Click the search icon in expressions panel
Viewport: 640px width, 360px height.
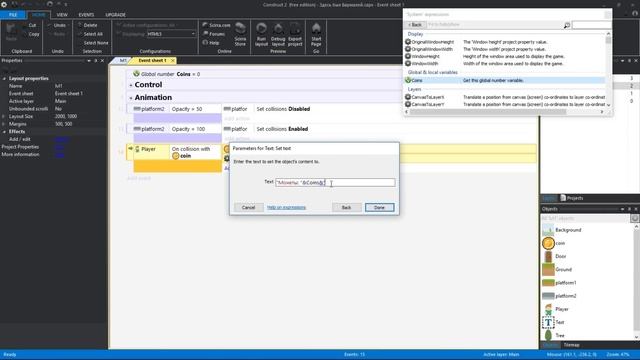coord(567,25)
